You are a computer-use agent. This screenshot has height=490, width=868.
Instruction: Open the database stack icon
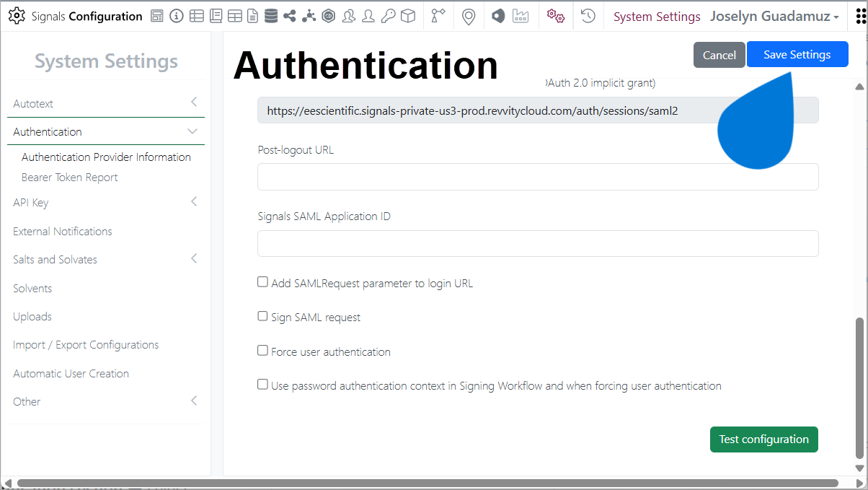point(270,16)
